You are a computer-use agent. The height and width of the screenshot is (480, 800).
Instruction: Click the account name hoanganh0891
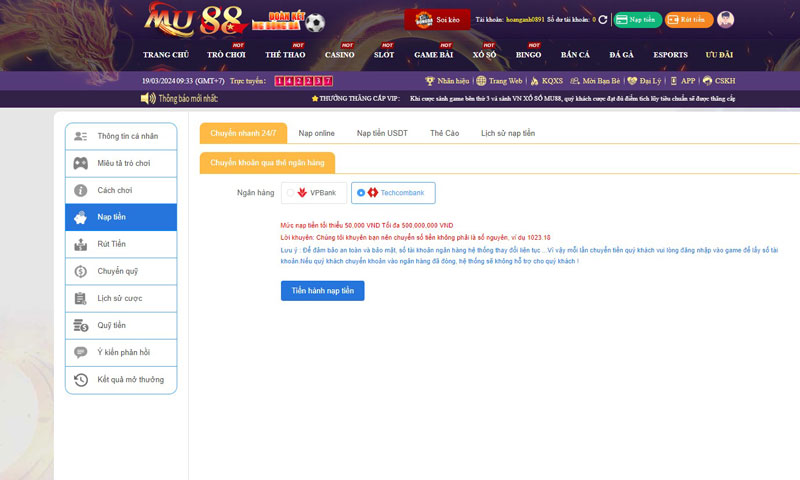525,19
